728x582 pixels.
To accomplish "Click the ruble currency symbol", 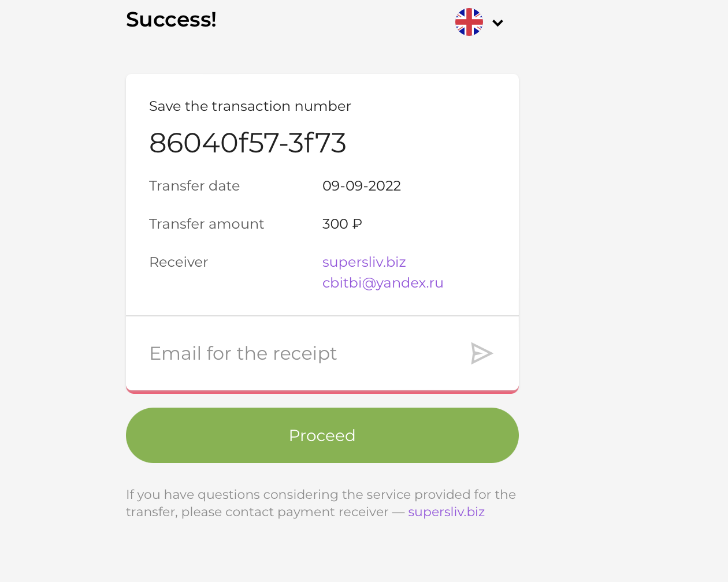I will tap(357, 224).
